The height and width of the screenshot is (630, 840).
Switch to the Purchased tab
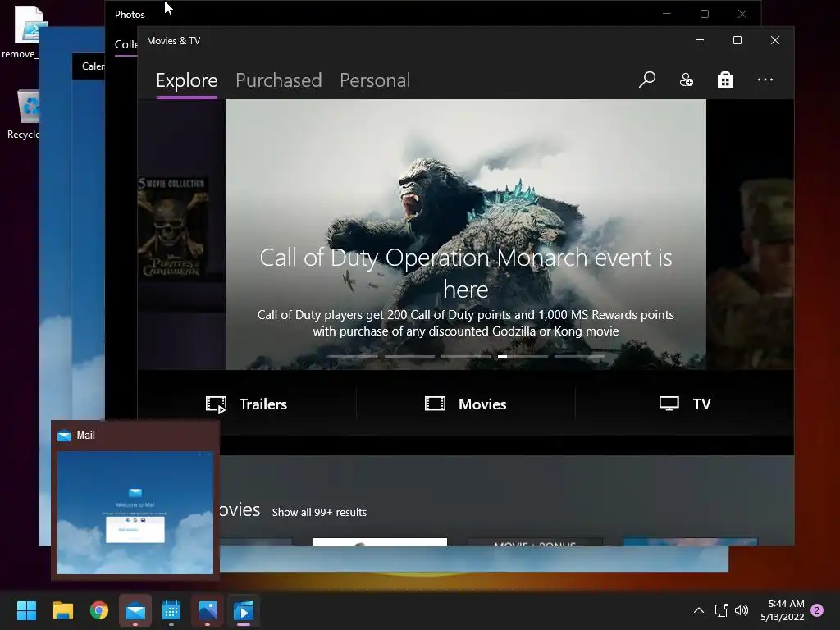279,80
